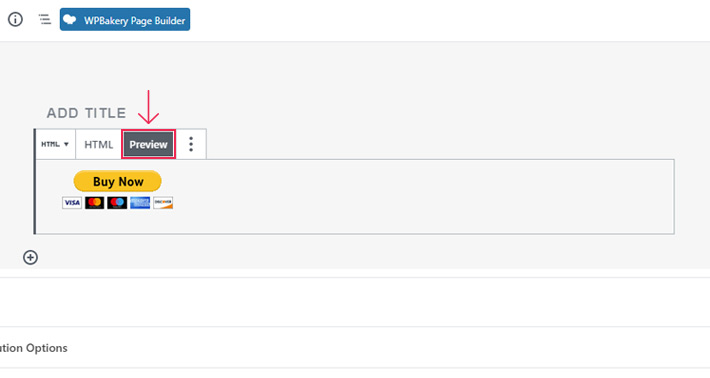
Task: Open the block navigation list icon
Action: (44, 19)
